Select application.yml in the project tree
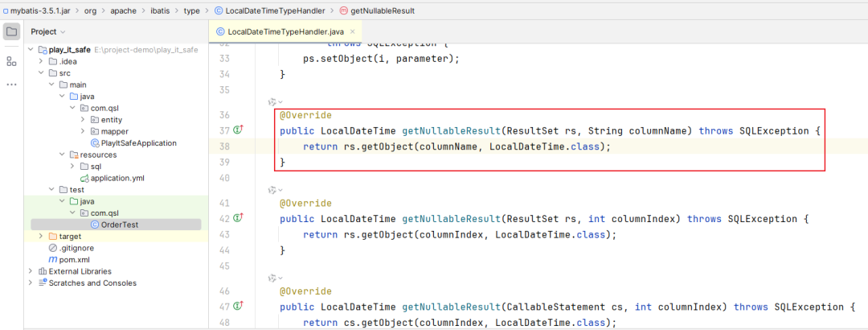 (117, 178)
